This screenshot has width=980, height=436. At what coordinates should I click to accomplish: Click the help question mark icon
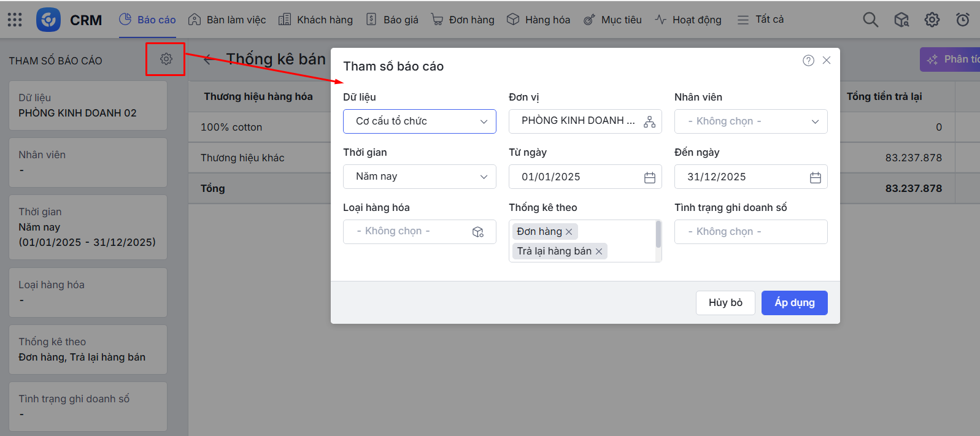808,60
